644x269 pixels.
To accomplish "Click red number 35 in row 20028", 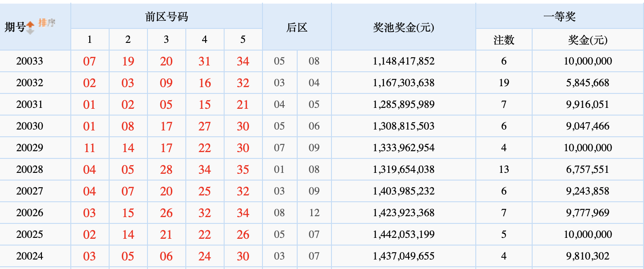I will coord(243,170).
